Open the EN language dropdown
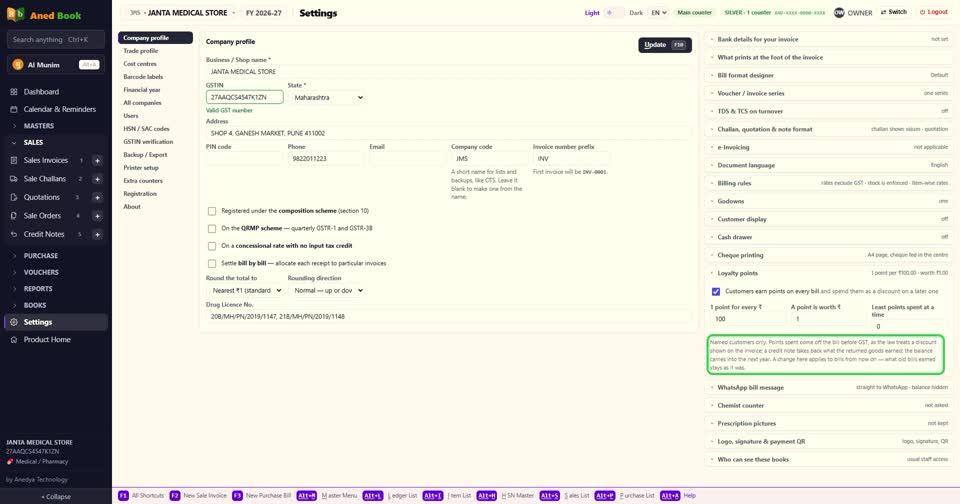 (659, 12)
